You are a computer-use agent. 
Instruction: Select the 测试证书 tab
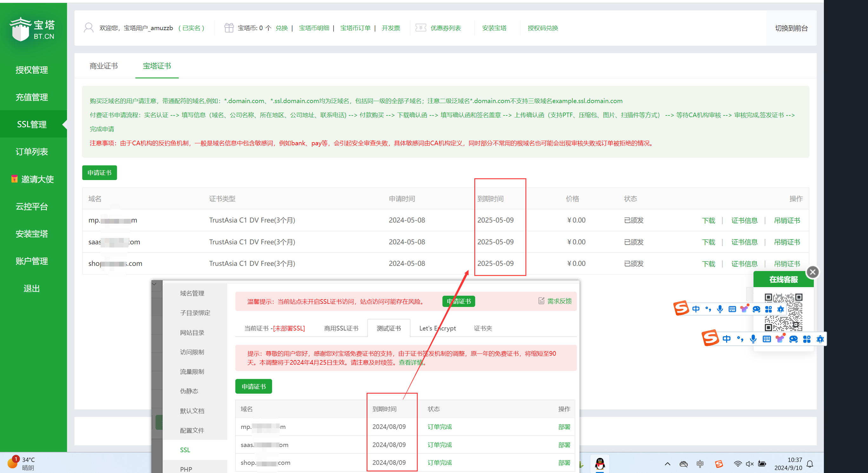[x=388, y=328]
